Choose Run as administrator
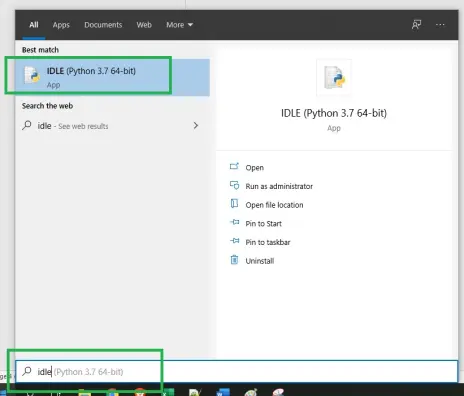This screenshot has height=396, width=464. click(x=279, y=186)
